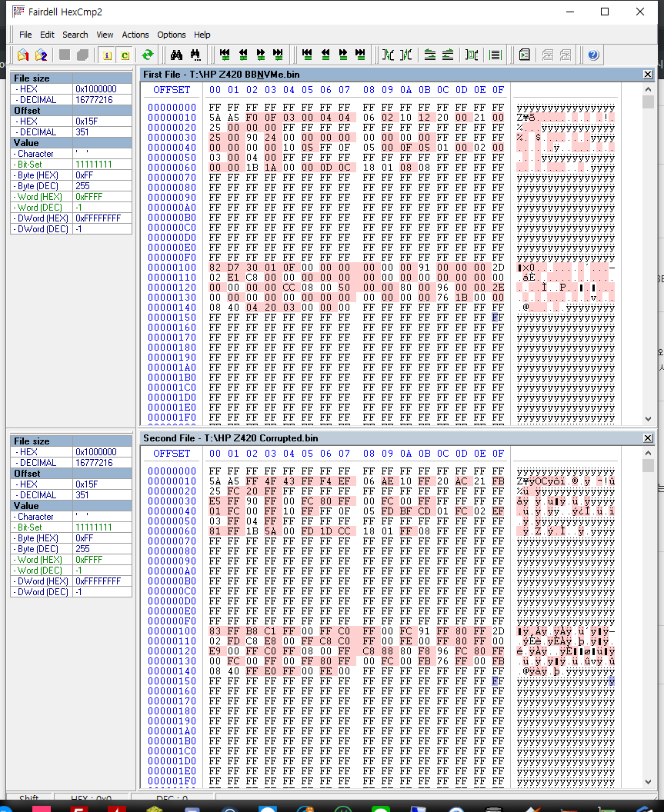Click byte 82 at offset 00000100 in First File
The width and height of the screenshot is (664, 812).
coord(215,268)
